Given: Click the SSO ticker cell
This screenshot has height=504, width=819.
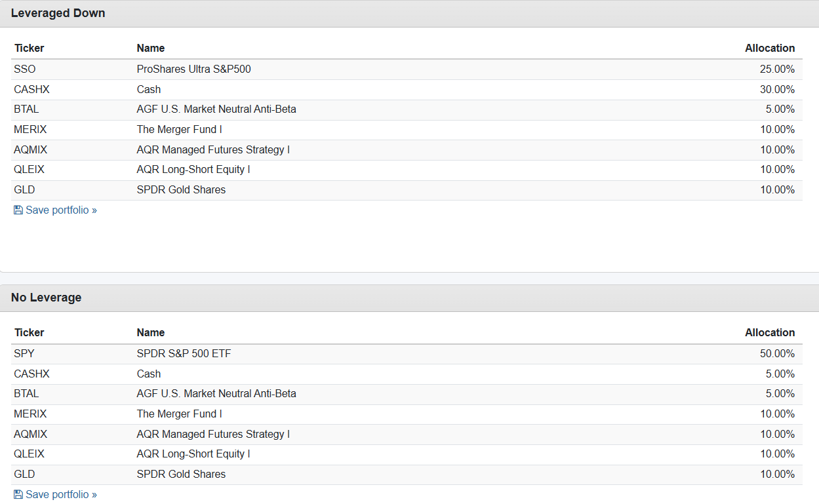Looking at the screenshot, I should (x=24, y=69).
